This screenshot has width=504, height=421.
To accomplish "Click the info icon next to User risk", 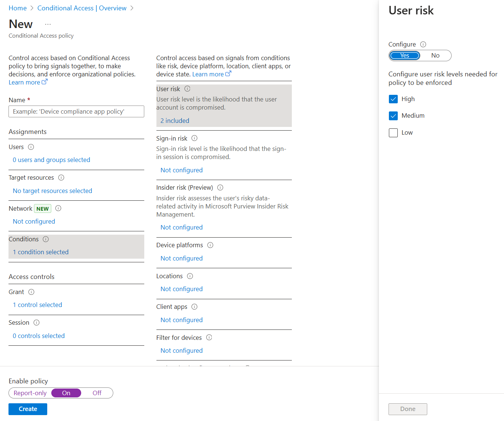I will (187, 89).
